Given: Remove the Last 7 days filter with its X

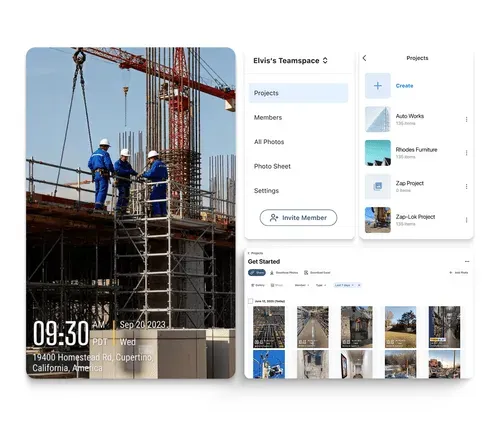Looking at the screenshot, I should coord(359,285).
